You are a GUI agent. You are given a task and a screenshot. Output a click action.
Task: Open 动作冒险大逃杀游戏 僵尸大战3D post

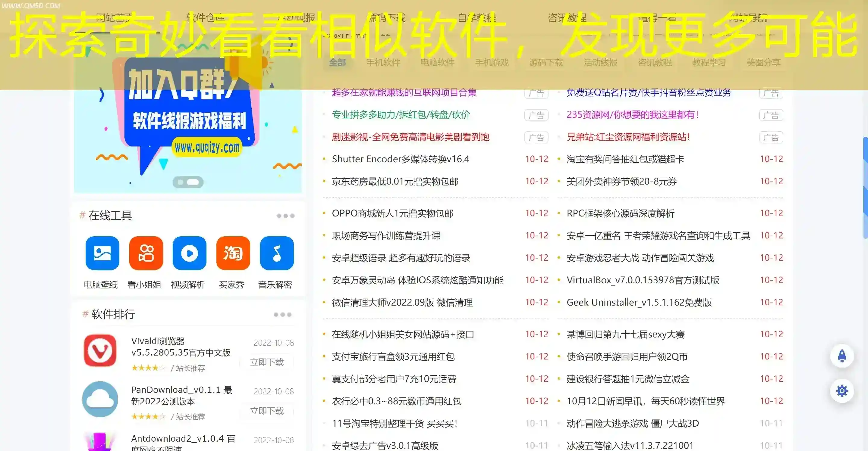tap(633, 423)
